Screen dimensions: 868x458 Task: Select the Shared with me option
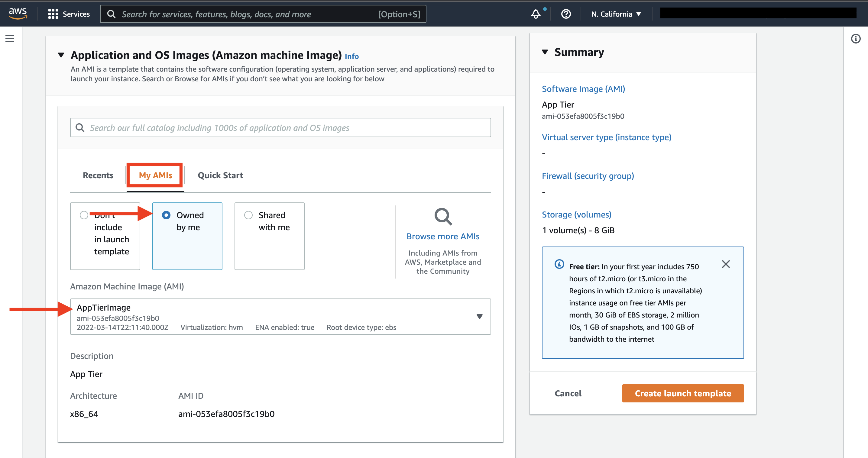pyautogui.click(x=270, y=236)
